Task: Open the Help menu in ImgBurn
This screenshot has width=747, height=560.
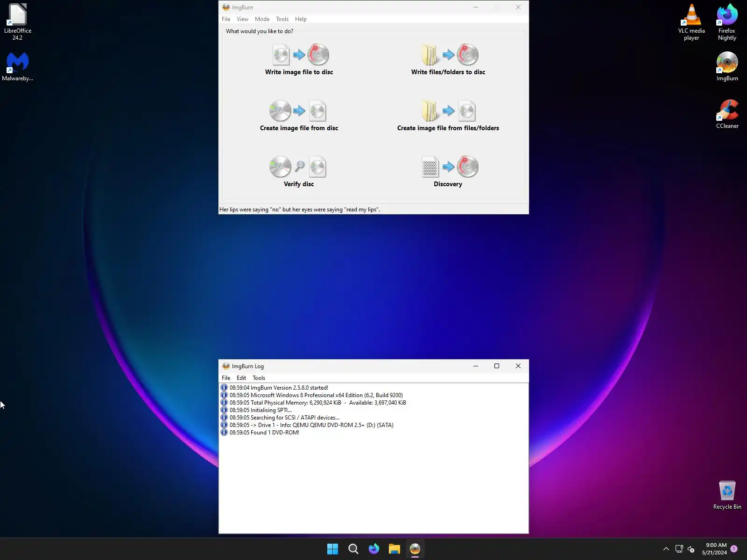Action: tap(301, 19)
